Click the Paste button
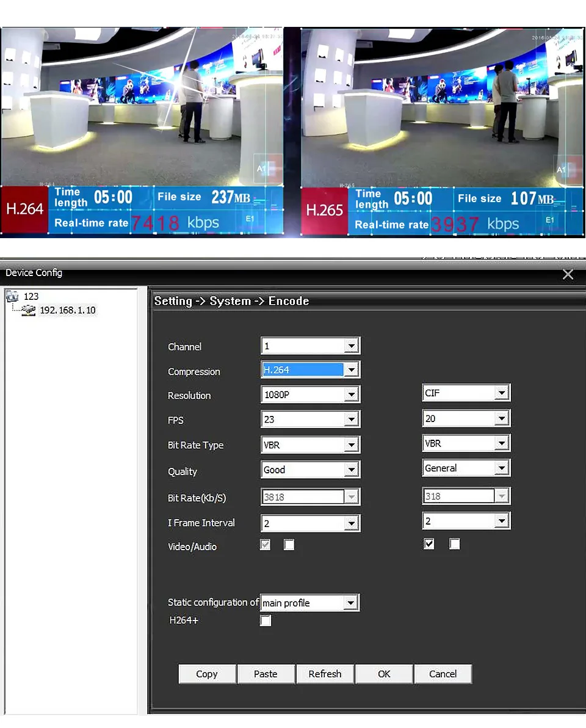Image resolution: width=586 pixels, height=728 pixels. (266, 674)
